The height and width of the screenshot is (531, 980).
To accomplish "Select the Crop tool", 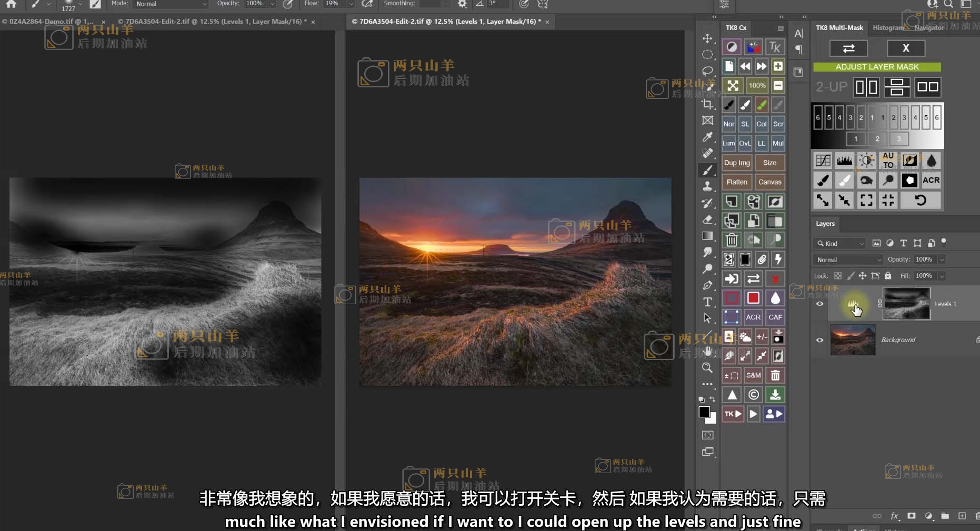I will tap(707, 104).
